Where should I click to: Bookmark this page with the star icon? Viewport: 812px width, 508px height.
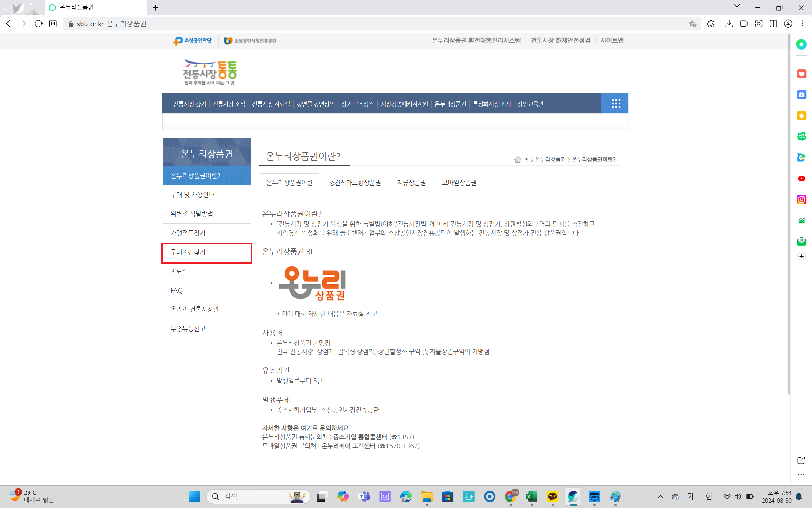(x=692, y=23)
